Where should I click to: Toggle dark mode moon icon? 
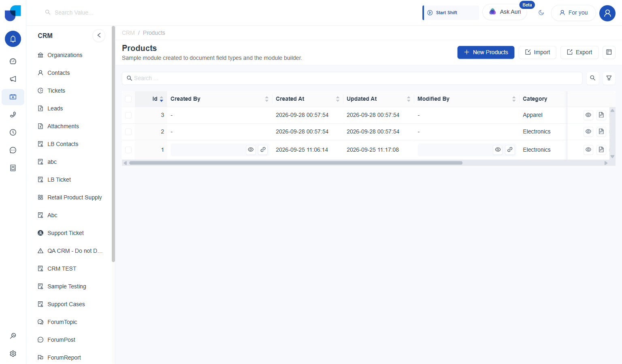coord(541,13)
